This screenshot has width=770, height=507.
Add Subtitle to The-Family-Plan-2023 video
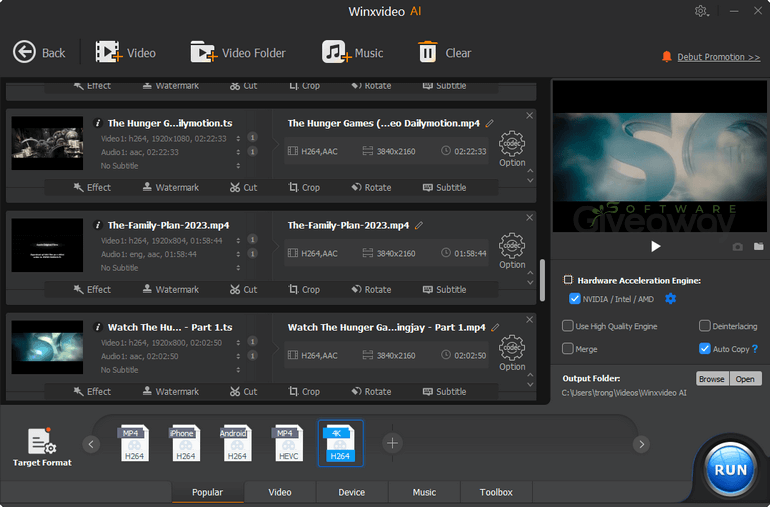444,290
